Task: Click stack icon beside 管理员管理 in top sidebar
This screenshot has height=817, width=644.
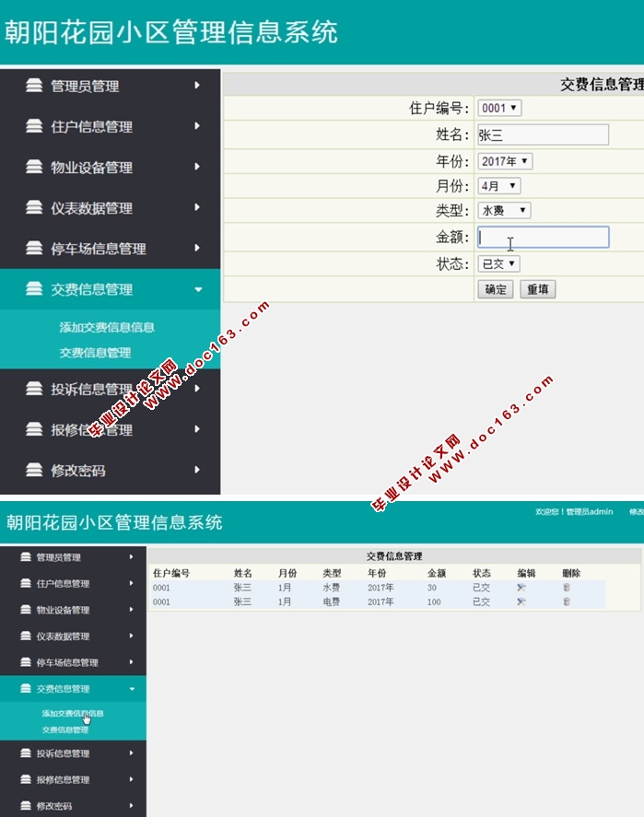Action: [x=34, y=85]
